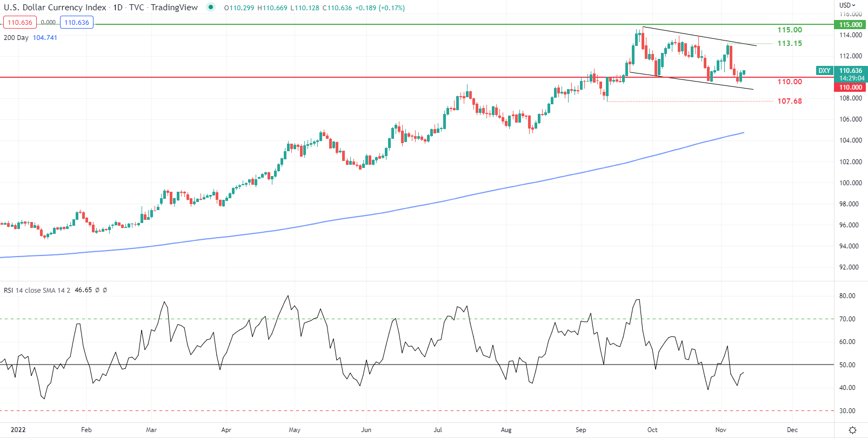The height and width of the screenshot is (438, 868).
Task: Click the 108.000 price scale label
Action: (851, 98)
